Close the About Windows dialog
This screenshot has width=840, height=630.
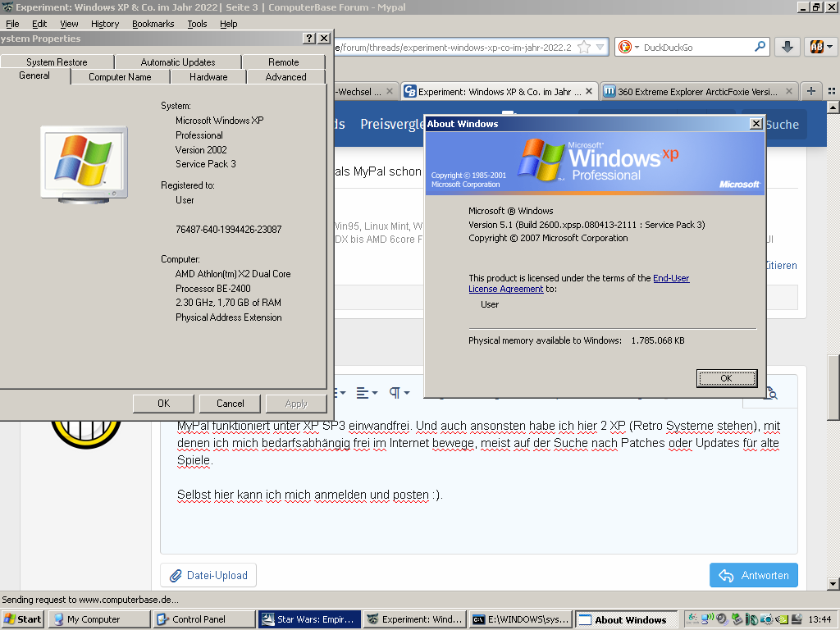click(756, 124)
